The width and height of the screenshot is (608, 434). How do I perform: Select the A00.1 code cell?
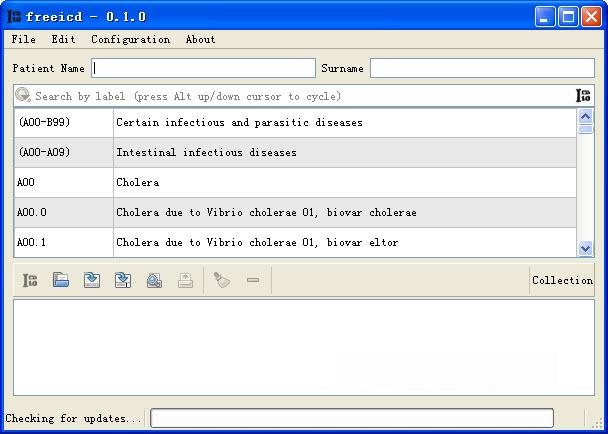coord(64,242)
